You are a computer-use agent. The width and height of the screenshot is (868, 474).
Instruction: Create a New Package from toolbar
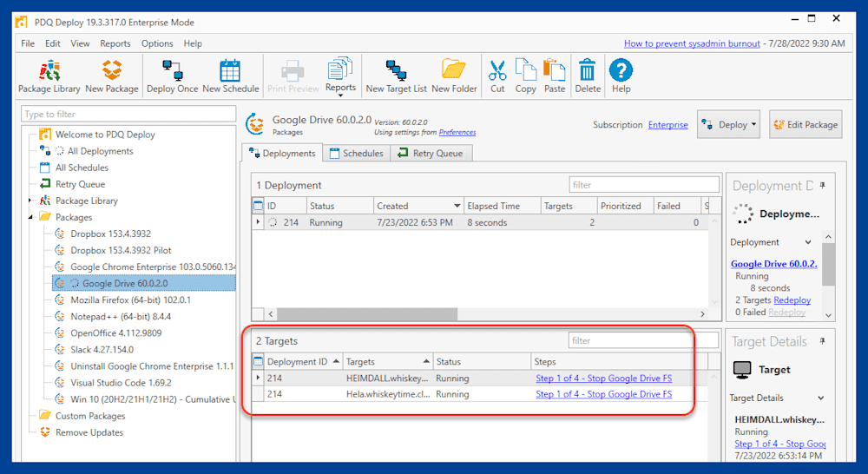[x=112, y=76]
